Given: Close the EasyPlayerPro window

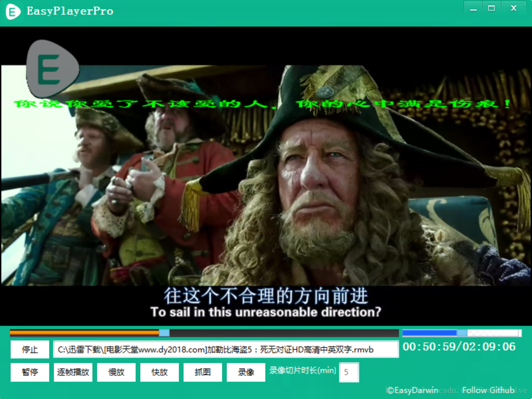Looking at the screenshot, I should (514, 8).
